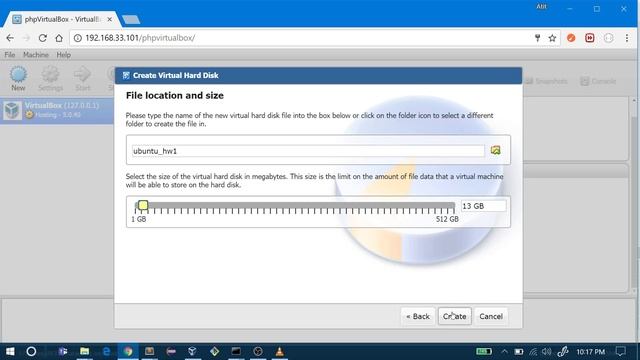Open the Windows notification center

(x=621, y=351)
